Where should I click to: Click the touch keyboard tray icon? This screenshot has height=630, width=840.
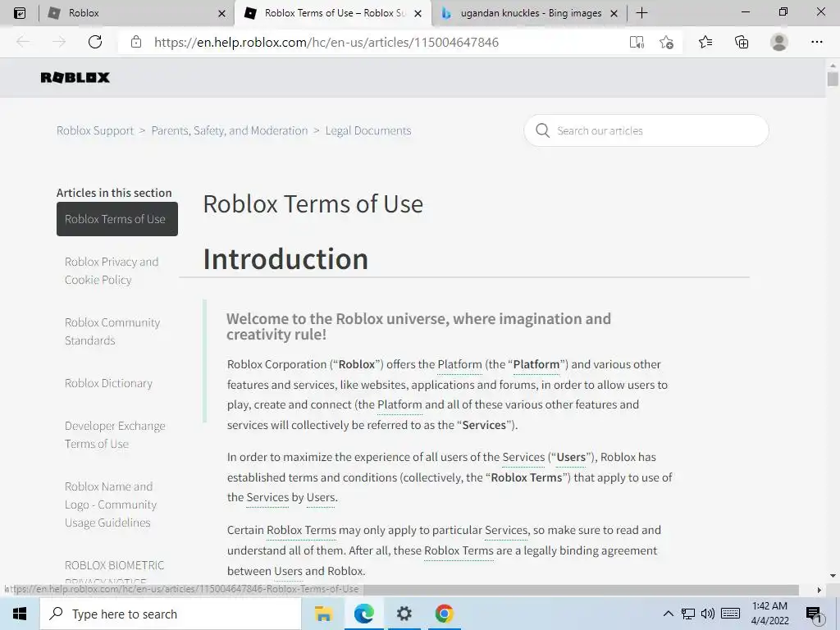click(x=730, y=614)
